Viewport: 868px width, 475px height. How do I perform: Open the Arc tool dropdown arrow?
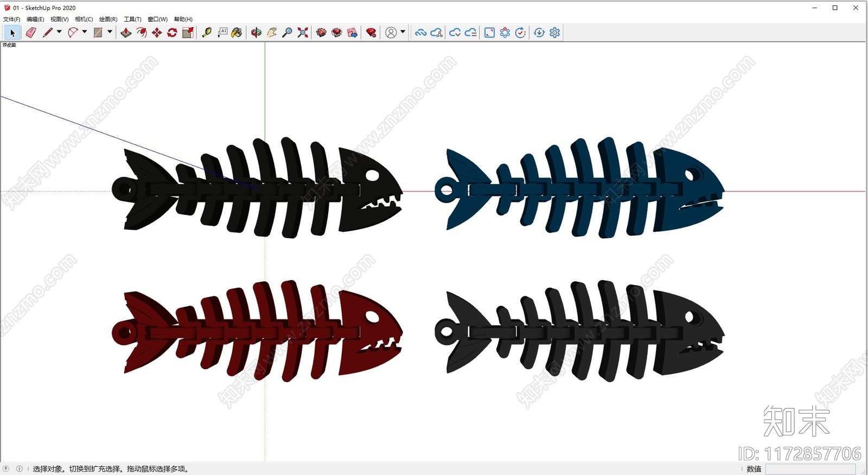(x=85, y=32)
